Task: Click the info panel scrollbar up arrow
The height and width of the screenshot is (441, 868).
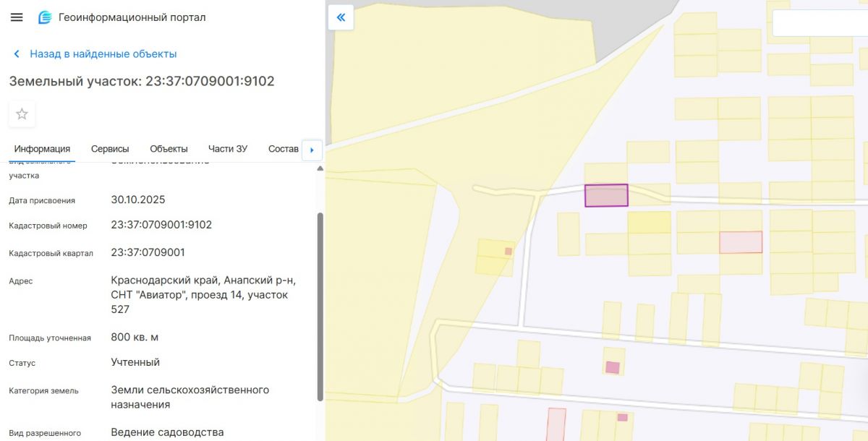Action: click(x=320, y=168)
